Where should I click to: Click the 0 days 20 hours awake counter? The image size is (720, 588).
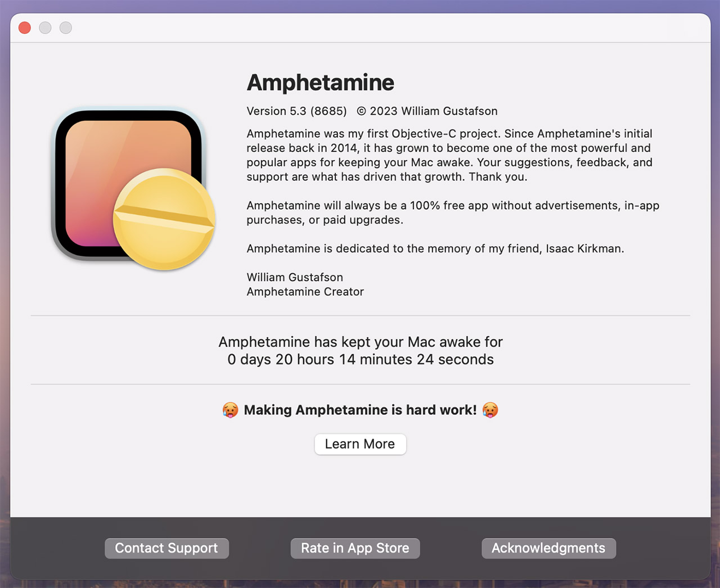click(361, 360)
